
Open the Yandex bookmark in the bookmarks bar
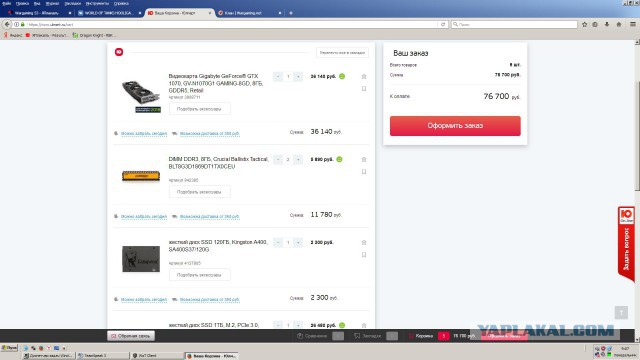click(x=13, y=36)
